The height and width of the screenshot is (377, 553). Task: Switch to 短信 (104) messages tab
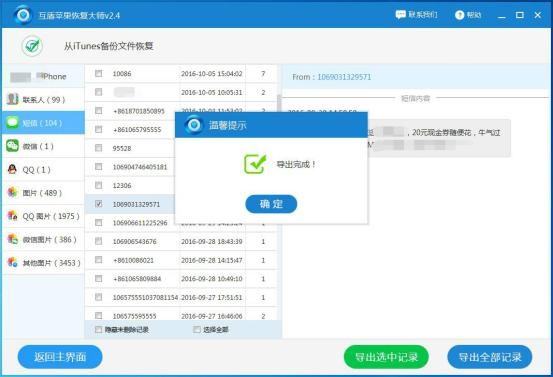click(43, 123)
